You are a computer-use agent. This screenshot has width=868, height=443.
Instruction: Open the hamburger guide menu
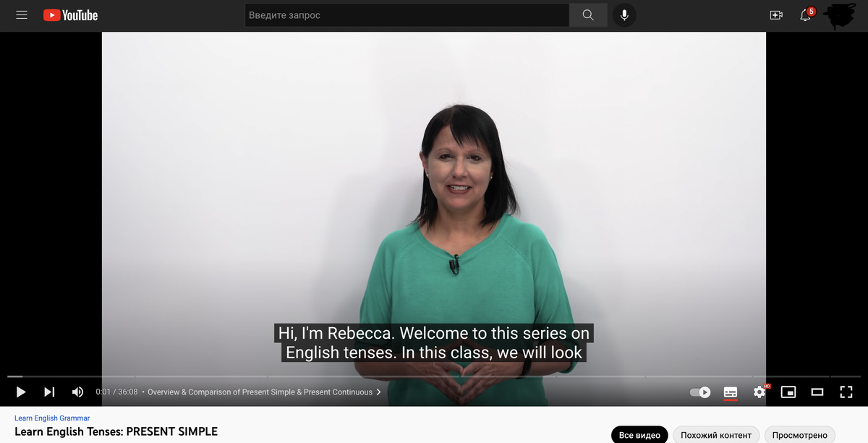(x=22, y=14)
